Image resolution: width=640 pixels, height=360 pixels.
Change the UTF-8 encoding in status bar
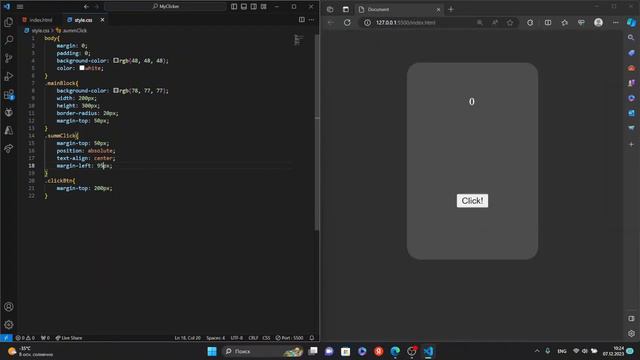tap(237, 338)
